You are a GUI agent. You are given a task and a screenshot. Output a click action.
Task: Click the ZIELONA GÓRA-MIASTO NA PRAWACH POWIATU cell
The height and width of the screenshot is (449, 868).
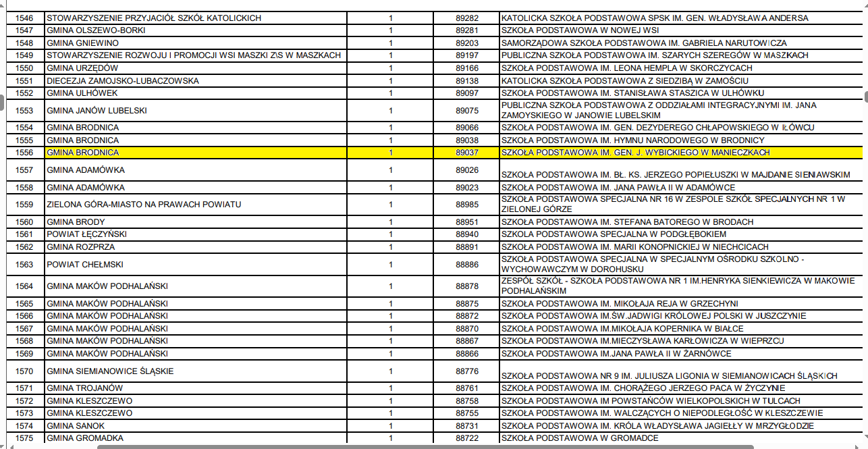pyautogui.click(x=196, y=205)
